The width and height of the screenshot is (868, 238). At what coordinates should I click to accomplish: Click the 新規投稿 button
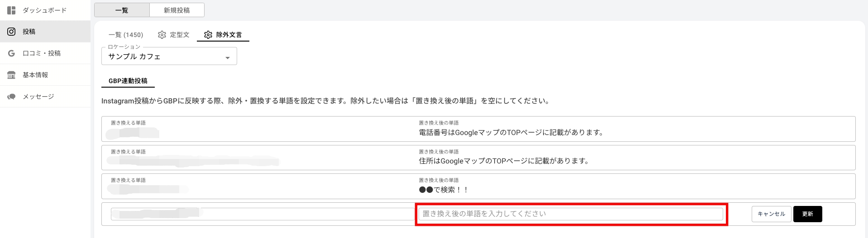pos(176,10)
